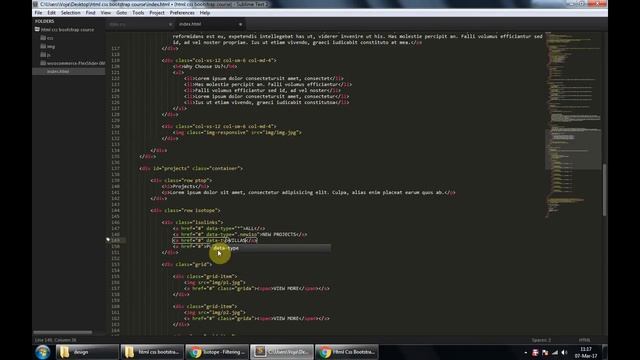Click the network signal tray icon
Viewport: 640px width, 360px height.
pos(555,352)
